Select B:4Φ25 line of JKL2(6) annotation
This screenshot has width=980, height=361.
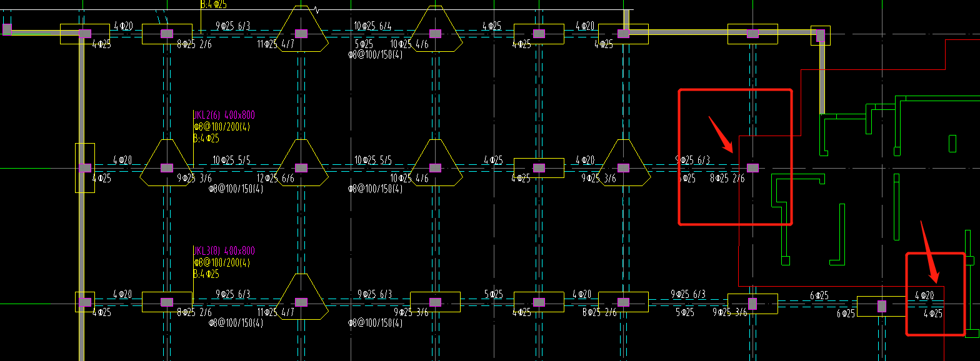(x=207, y=139)
